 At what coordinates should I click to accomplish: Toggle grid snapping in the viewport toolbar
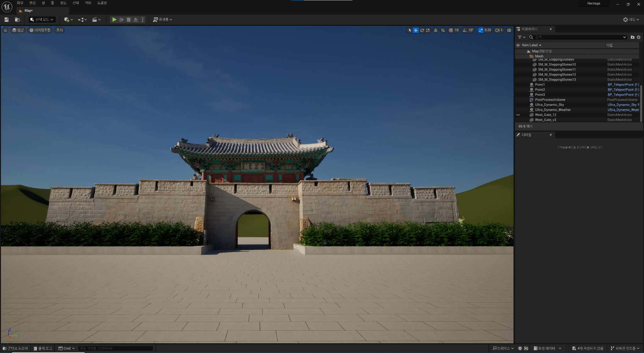coord(451,30)
